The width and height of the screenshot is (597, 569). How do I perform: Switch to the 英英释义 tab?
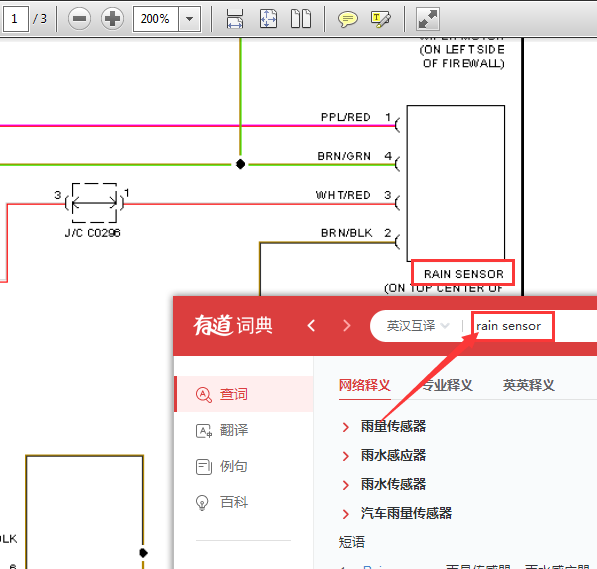[529, 385]
